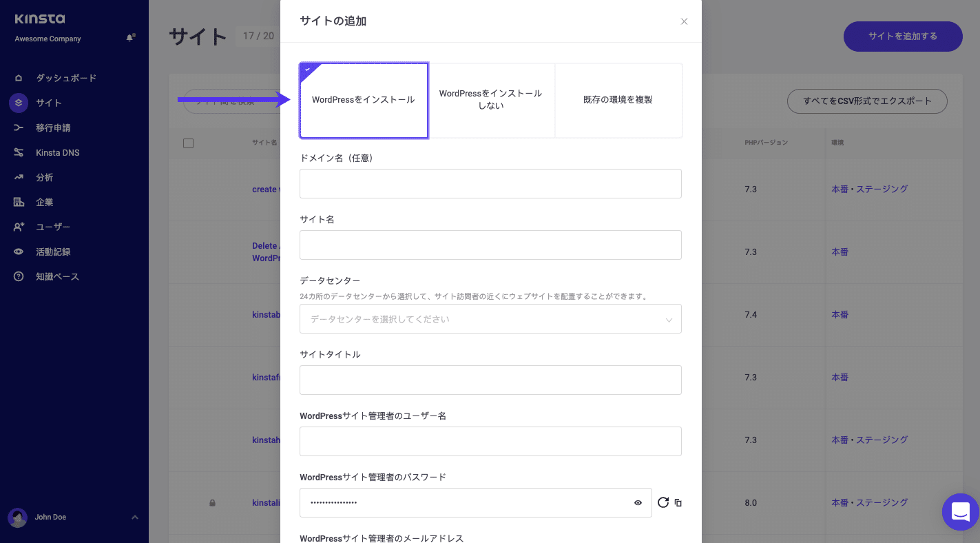Open the 分析 analytics icon
This screenshot has height=543, width=980.
pyautogui.click(x=19, y=176)
